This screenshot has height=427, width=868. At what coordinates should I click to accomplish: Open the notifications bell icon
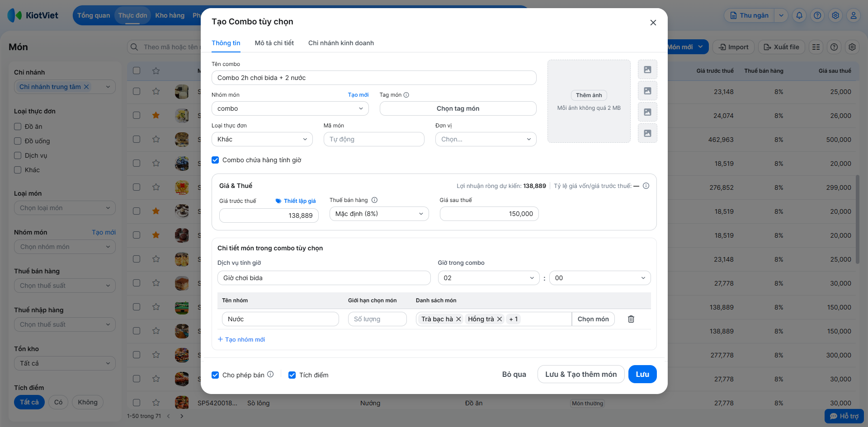click(799, 15)
